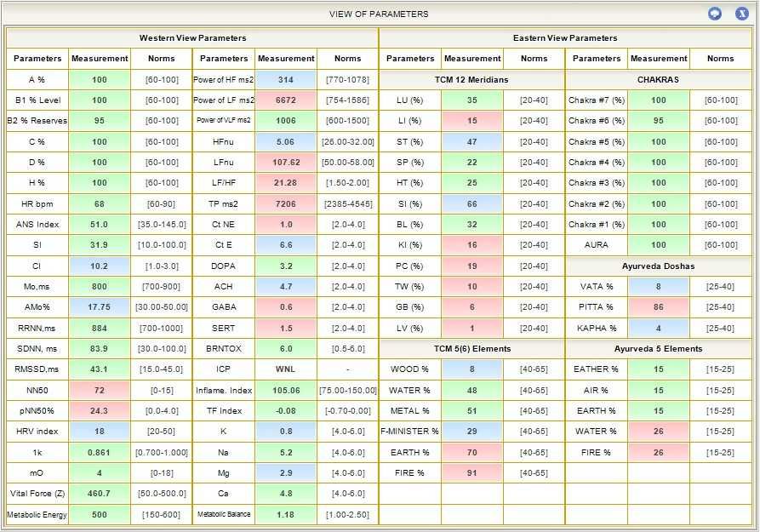This screenshot has width=760, height=532.
Task: Select the TCM EARTH % value 70
Action: coord(472,453)
